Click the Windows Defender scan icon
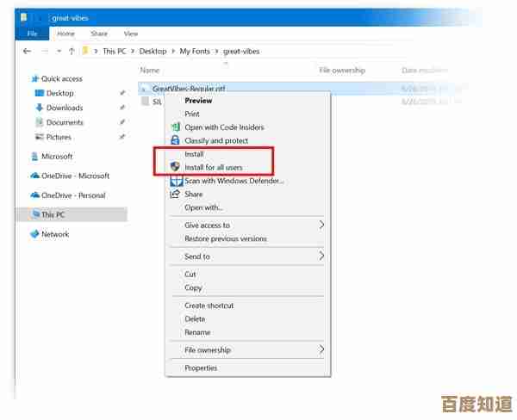The height and width of the screenshot is (420, 517). pos(176,181)
